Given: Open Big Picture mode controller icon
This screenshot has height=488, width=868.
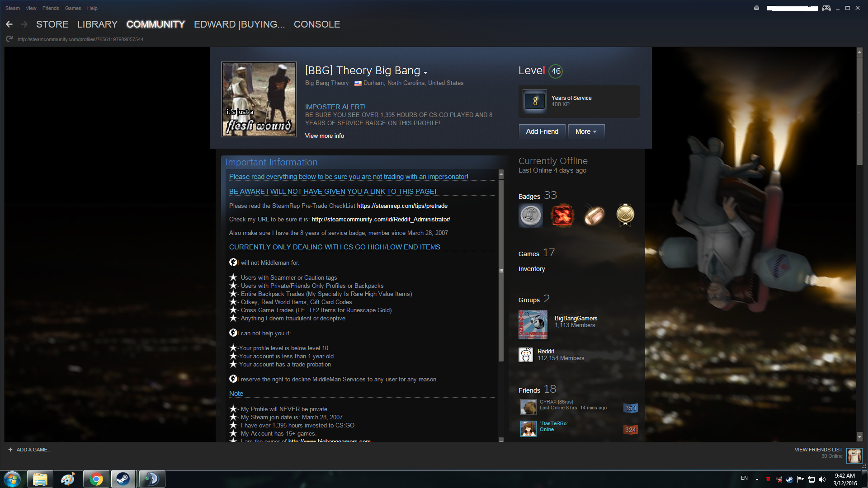Looking at the screenshot, I should click(x=826, y=8).
